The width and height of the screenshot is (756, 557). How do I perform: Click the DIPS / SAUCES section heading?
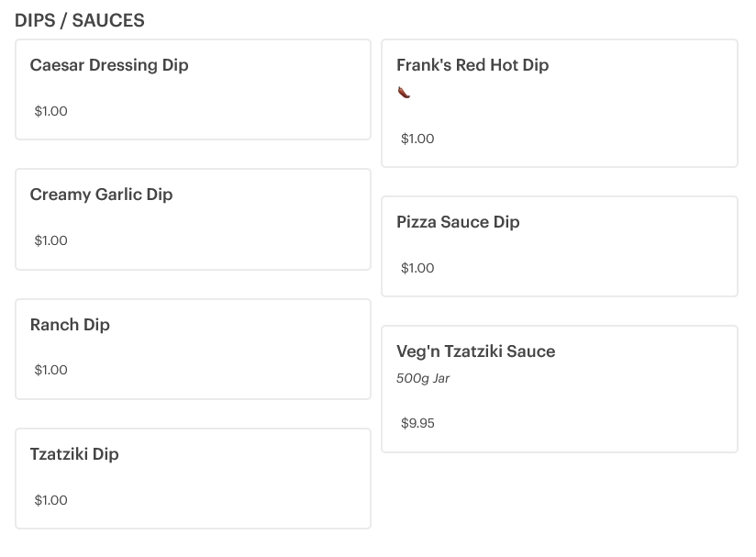tap(80, 20)
